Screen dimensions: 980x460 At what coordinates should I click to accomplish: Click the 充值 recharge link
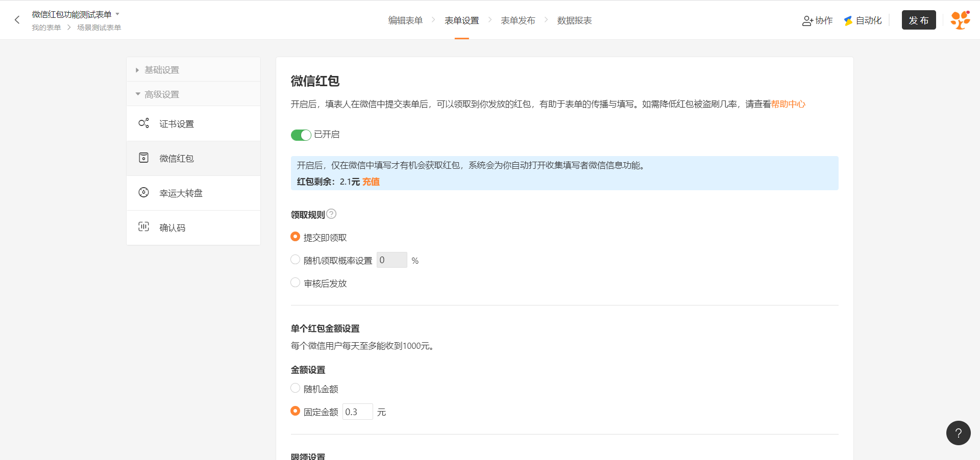[371, 182]
